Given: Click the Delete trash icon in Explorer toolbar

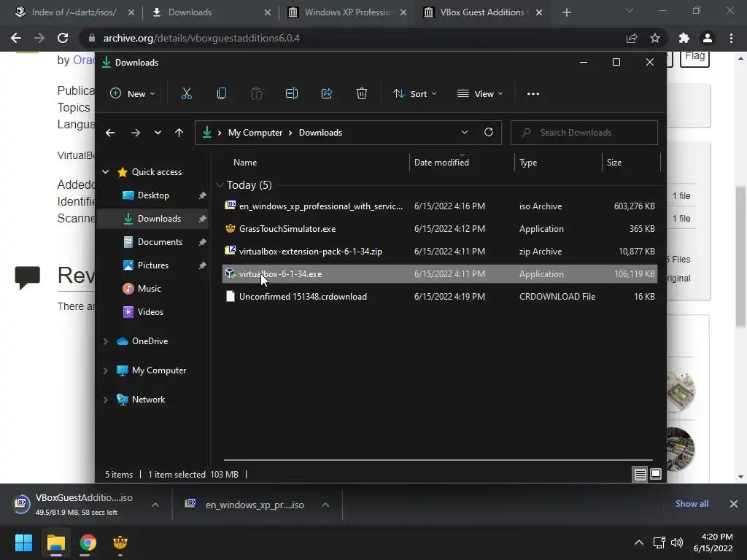Looking at the screenshot, I should (362, 94).
